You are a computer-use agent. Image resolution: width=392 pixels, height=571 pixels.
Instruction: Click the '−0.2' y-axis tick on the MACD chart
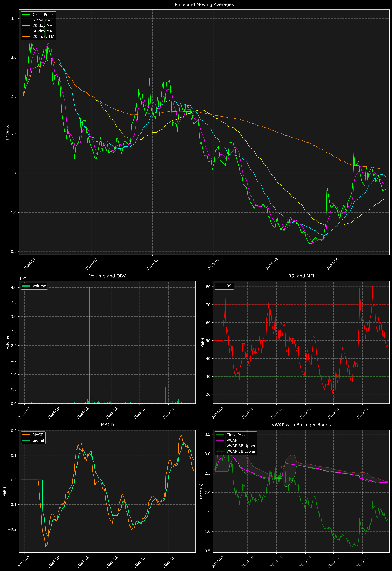[x=12, y=529]
